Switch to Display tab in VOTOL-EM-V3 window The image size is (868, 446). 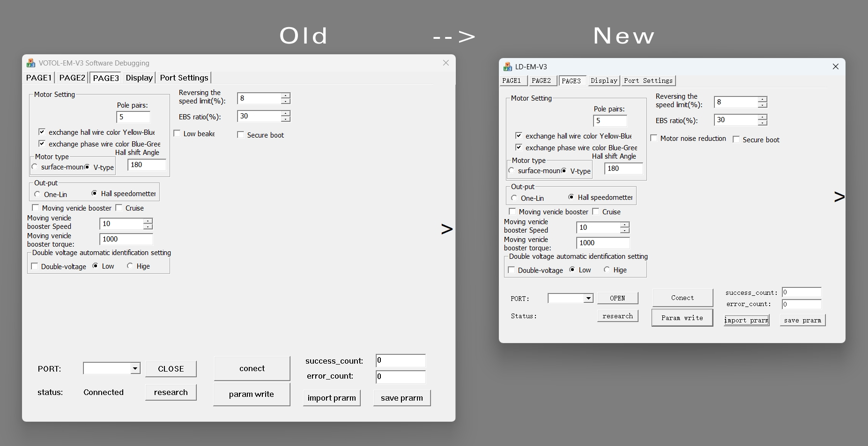click(x=139, y=78)
